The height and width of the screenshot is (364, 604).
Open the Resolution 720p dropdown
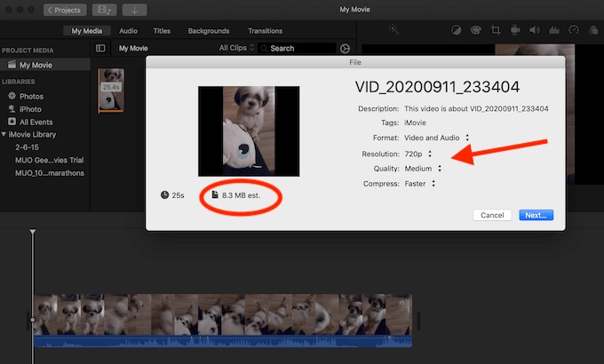pos(418,154)
